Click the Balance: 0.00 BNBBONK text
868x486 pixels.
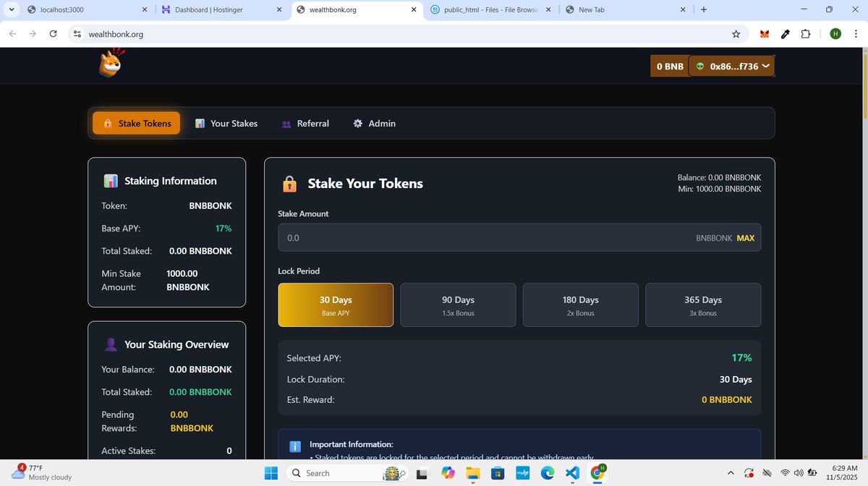coord(719,177)
